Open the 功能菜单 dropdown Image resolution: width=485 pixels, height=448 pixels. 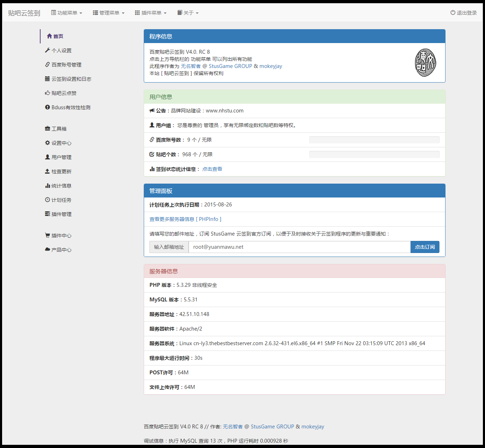(x=67, y=13)
